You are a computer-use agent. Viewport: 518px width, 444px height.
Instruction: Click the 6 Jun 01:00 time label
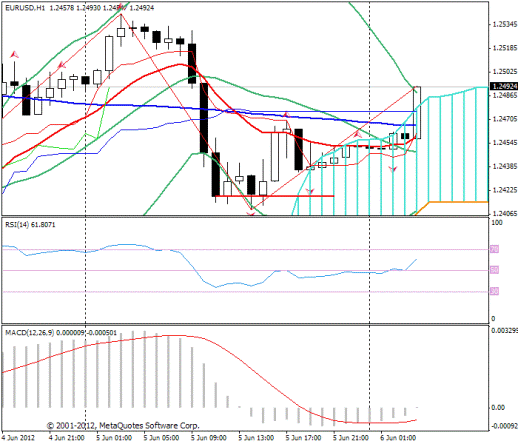tap(398, 438)
